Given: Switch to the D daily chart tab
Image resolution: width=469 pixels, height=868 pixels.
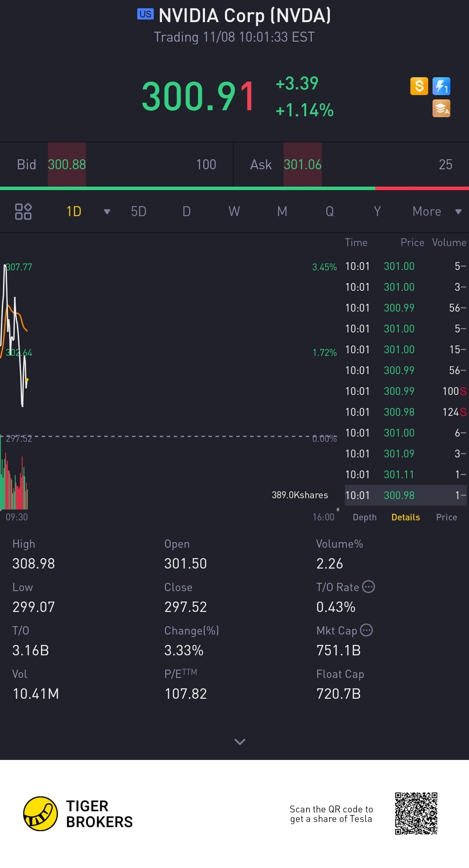Looking at the screenshot, I should click(x=186, y=211).
